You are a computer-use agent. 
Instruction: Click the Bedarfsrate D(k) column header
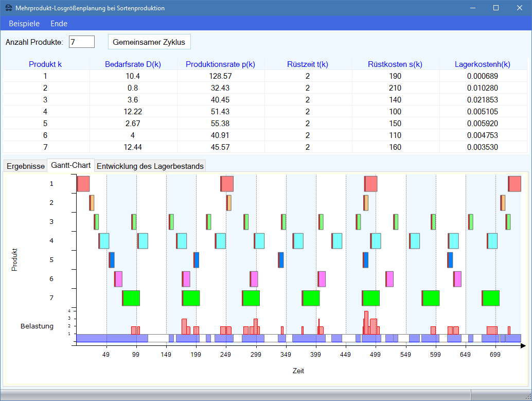click(133, 64)
